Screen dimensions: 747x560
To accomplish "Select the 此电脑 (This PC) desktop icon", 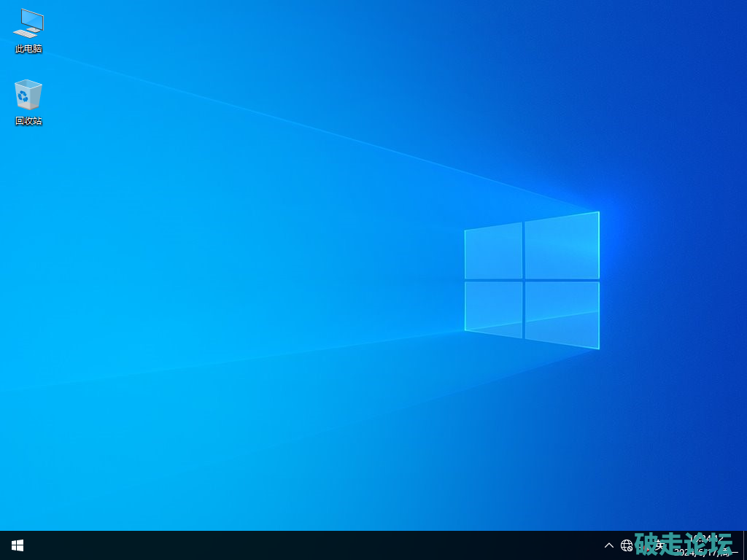I will tap(28, 23).
